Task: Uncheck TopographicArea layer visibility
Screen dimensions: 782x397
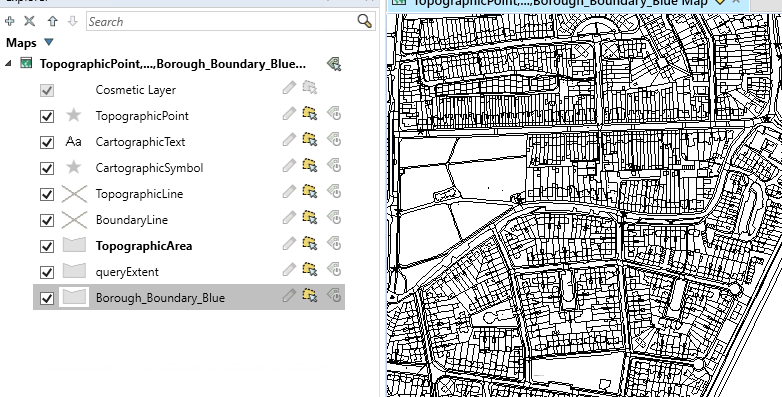Action: click(x=47, y=246)
